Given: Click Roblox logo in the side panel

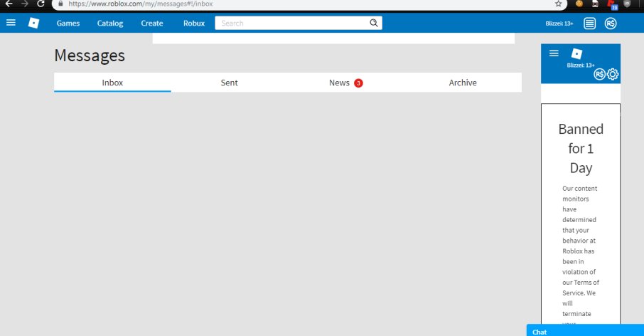Looking at the screenshot, I should coord(576,53).
